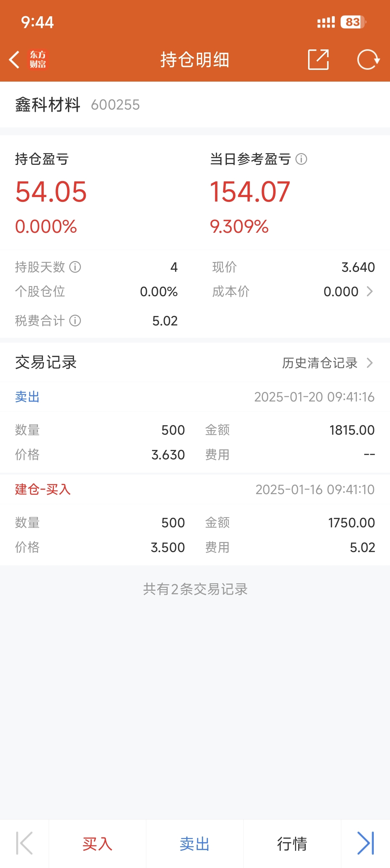Show info for 当日参考盈亏
The height and width of the screenshot is (868, 390).
301,159
